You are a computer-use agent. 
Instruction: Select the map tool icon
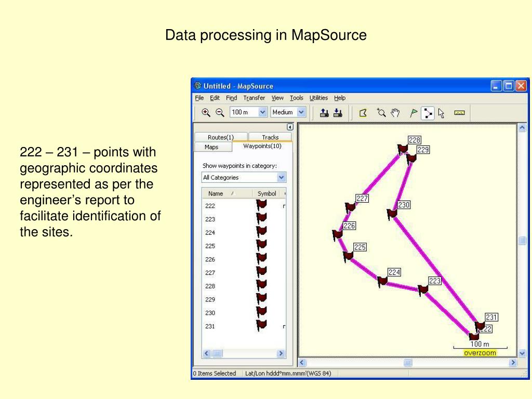tap(363, 113)
